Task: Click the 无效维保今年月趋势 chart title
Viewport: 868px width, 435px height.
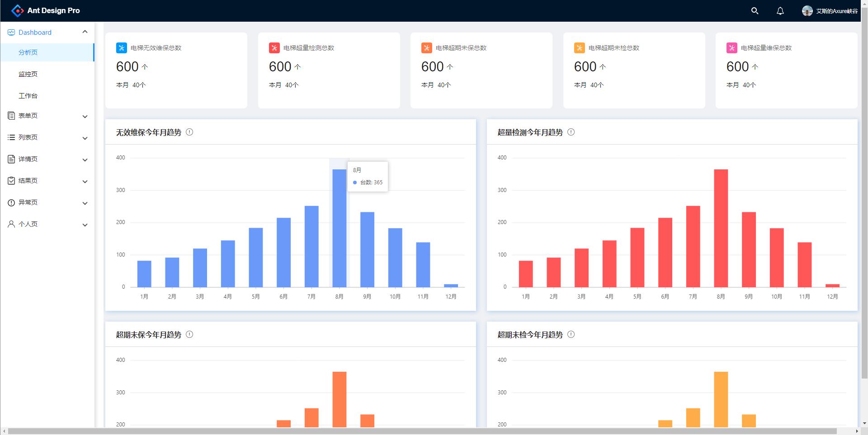Action: pos(148,132)
